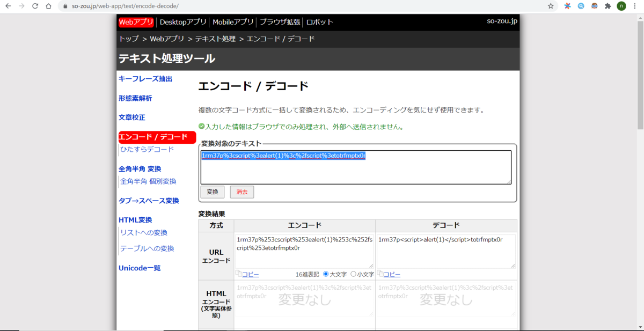The height and width of the screenshot is (331, 644).
Task: Open the ブラウザ拡張 tab
Action: click(279, 22)
